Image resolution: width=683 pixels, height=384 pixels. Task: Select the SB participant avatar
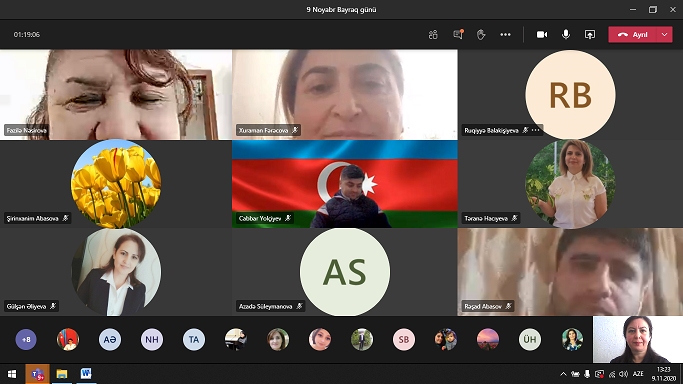404,340
